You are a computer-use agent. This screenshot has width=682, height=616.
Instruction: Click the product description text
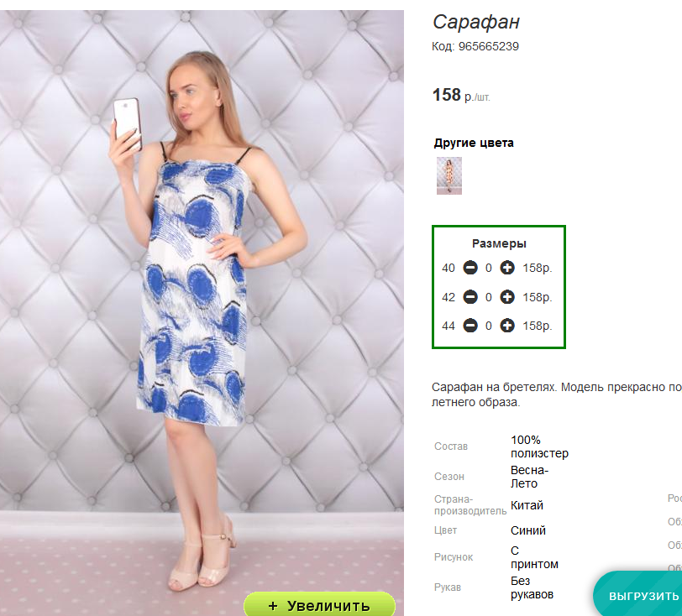pos(554,394)
